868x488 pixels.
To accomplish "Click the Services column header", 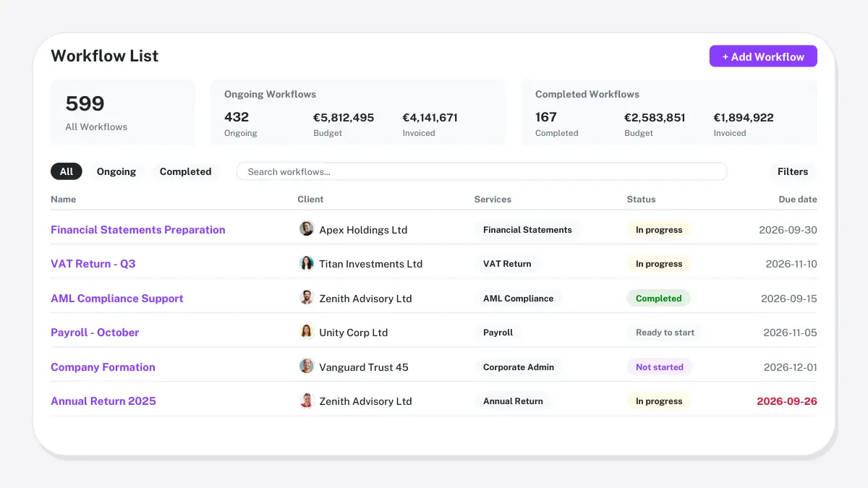I will [x=493, y=199].
